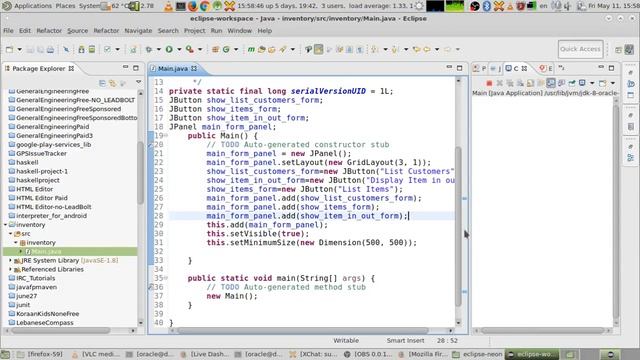The height and width of the screenshot is (360, 640).
Task: Click the Open Console icon
Action: pos(602,83)
